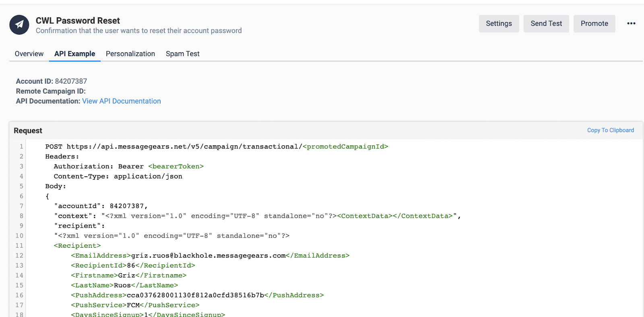Open View API Documentation link

click(x=122, y=101)
